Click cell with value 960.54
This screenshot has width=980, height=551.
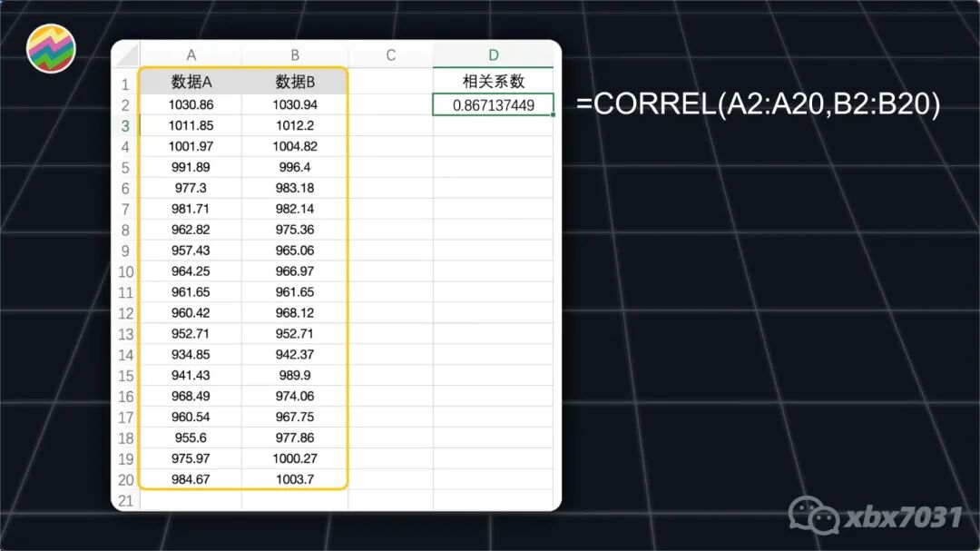tap(191, 418)
